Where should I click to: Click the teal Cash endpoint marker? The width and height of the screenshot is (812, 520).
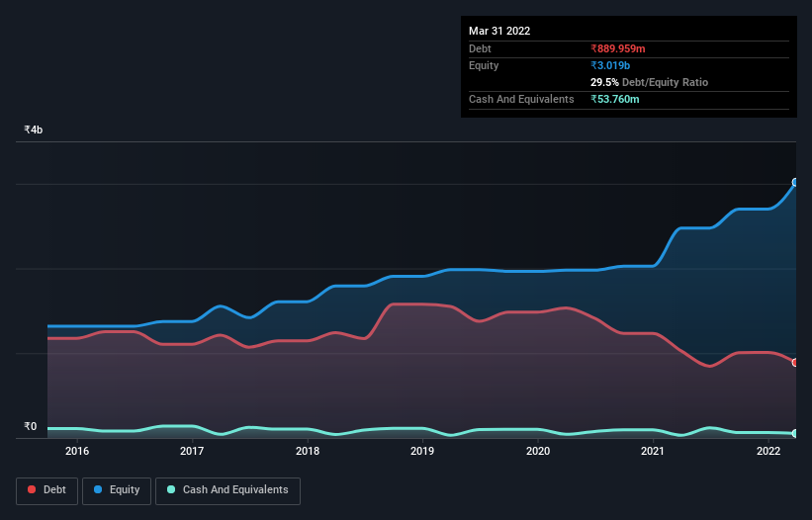click(795, 434)
